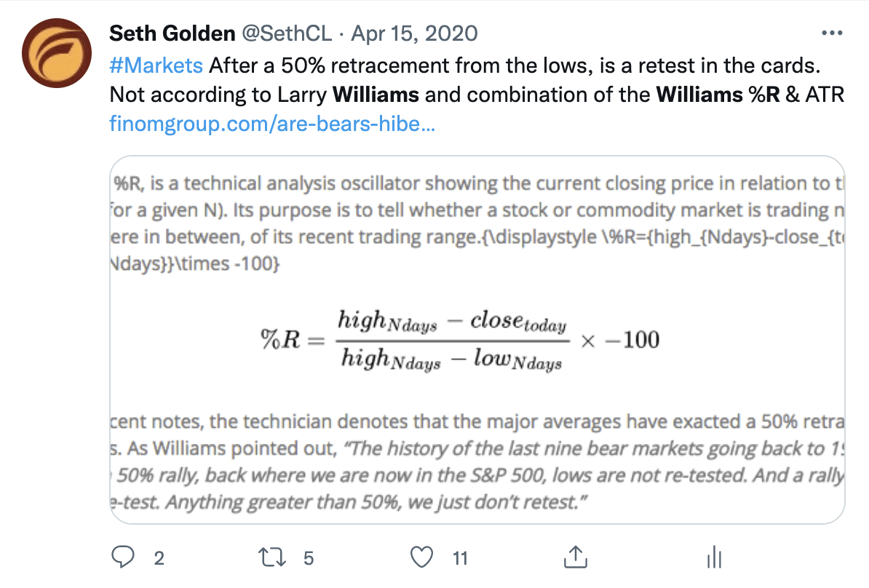Screen dimensions: 869x588
Task: Click the like count of 11
Action: 459,558
